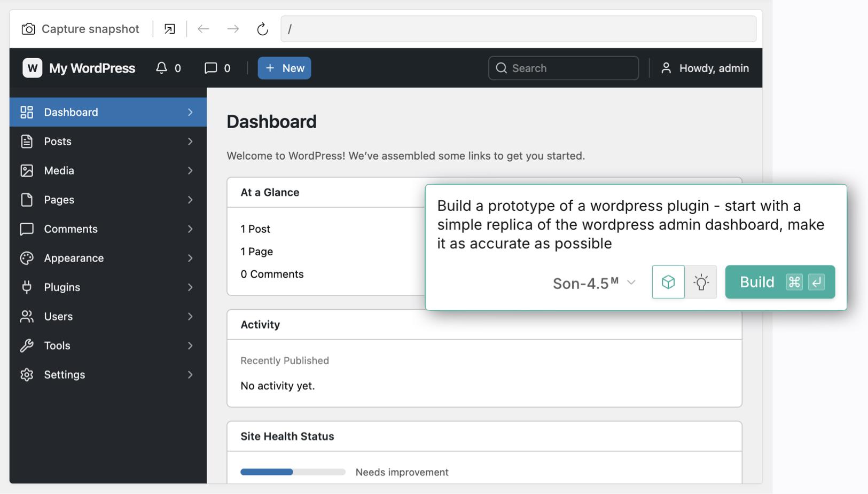868x494 pixels.
Task: Click the teal Build button
Action: point(780,282)
